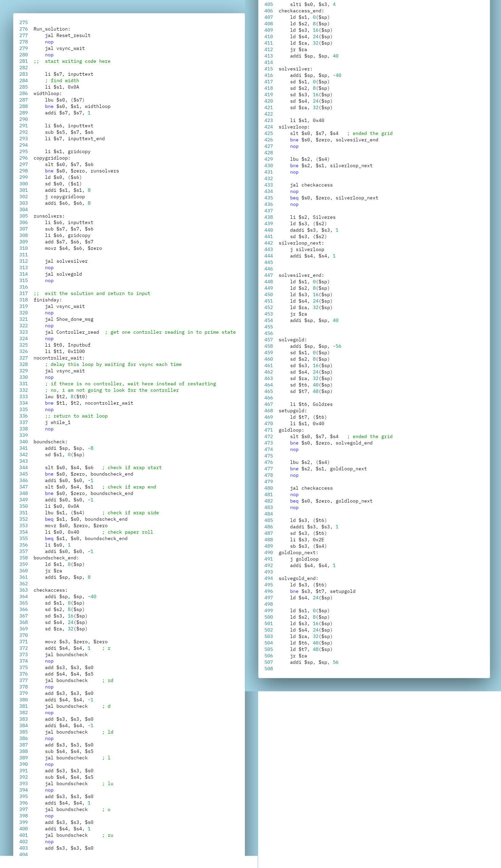Click the ';; start writing code here' comment
The width and height of the screenshot is (501, 868).
(x=72, y=61)
